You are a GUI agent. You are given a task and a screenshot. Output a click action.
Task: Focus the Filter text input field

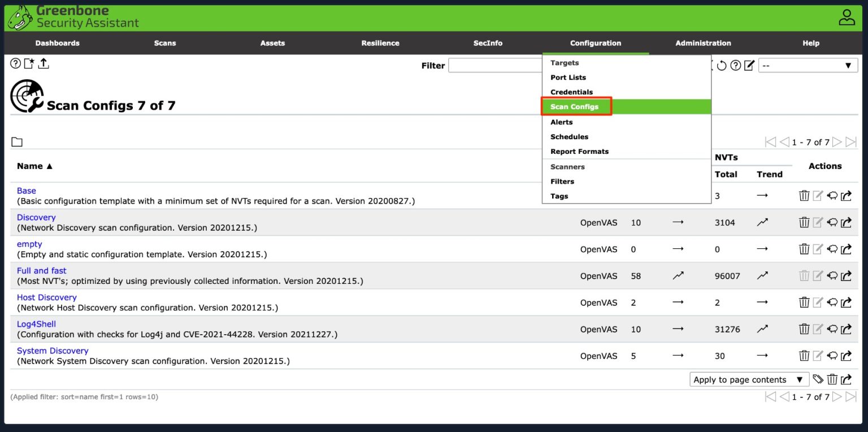[x=495, y=66]
